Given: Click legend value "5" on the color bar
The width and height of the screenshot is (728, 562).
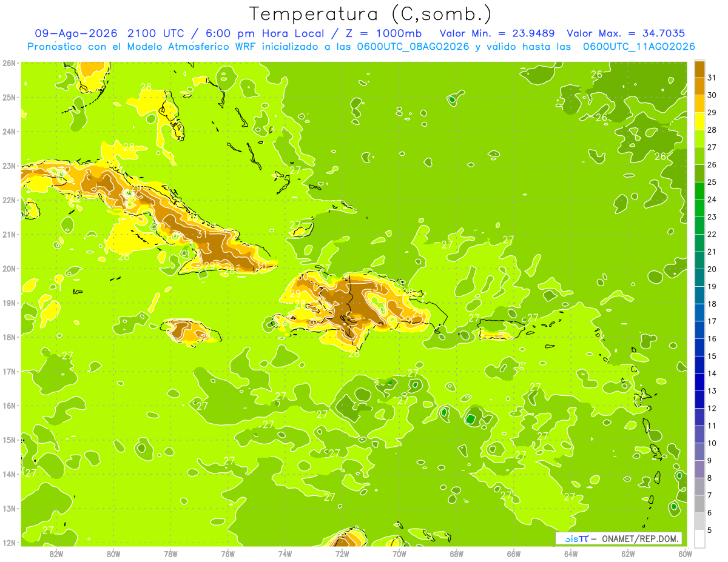Looking at the screenshot, I should pyautogui.click(x=709, y=530).
